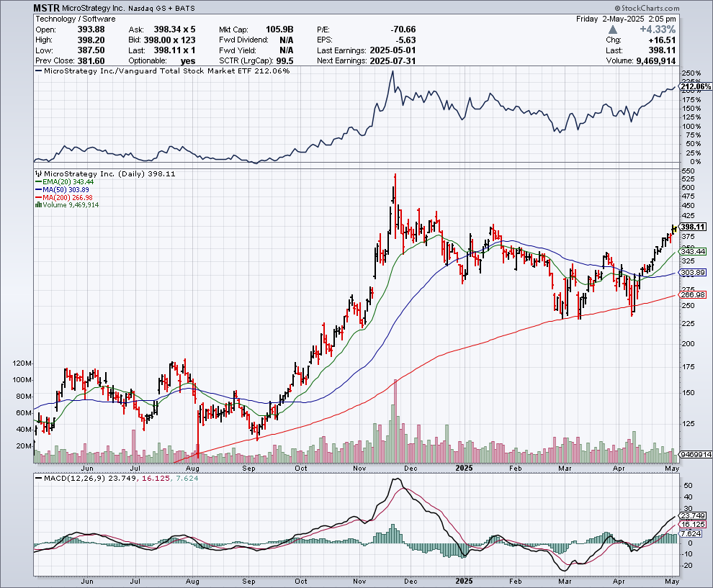Click the Prev Close value 381.60
This screenshot has height=588, width=713.
tap(91, 60)
